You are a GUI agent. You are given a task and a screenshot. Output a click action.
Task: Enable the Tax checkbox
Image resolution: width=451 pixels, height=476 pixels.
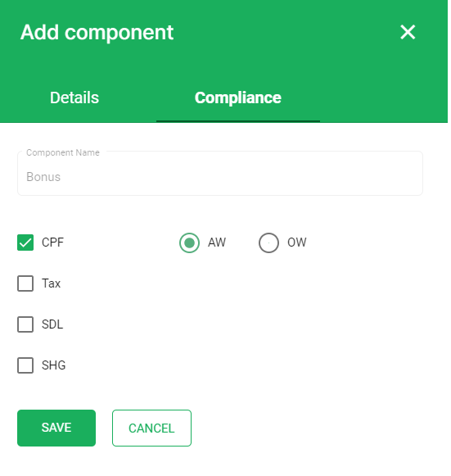tap(25, 283)
